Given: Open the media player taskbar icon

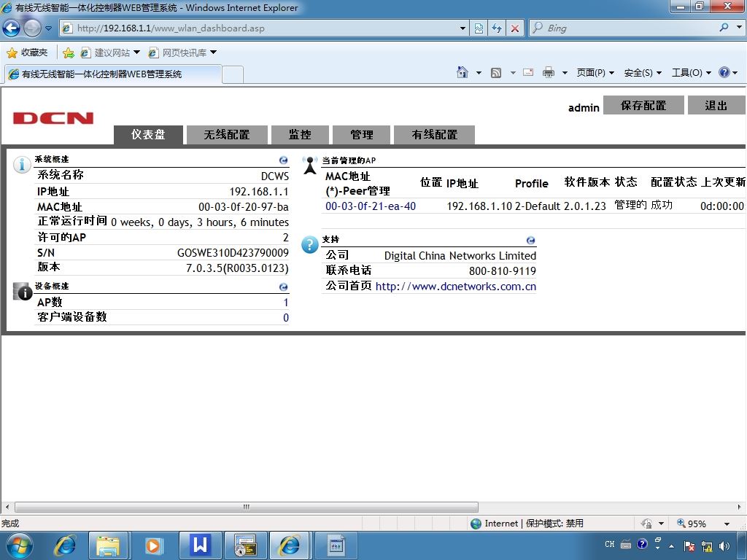Looking at the screenshot, I should click(x=153, y=545).
